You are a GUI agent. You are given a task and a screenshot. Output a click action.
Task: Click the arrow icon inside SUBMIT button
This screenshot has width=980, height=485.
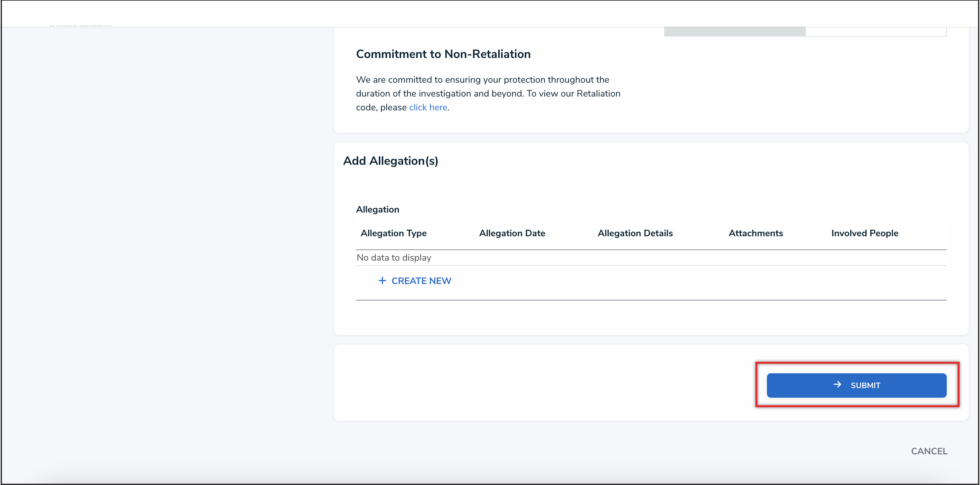click(837, 385)
